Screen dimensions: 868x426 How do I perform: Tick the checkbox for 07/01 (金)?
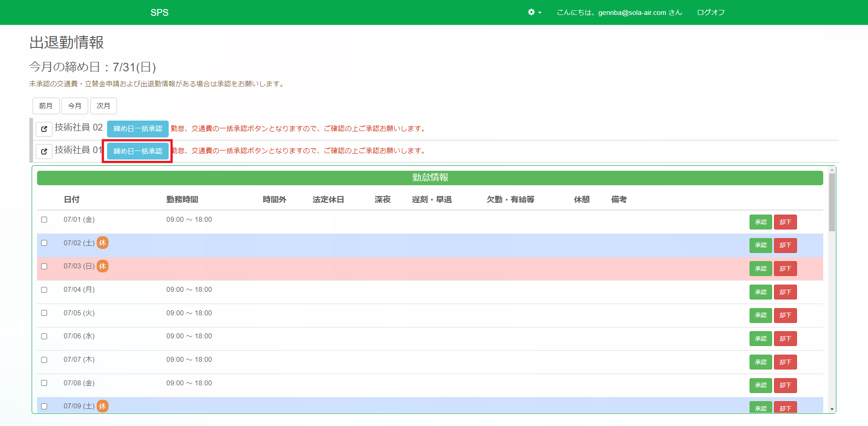[x=44, y=220]
